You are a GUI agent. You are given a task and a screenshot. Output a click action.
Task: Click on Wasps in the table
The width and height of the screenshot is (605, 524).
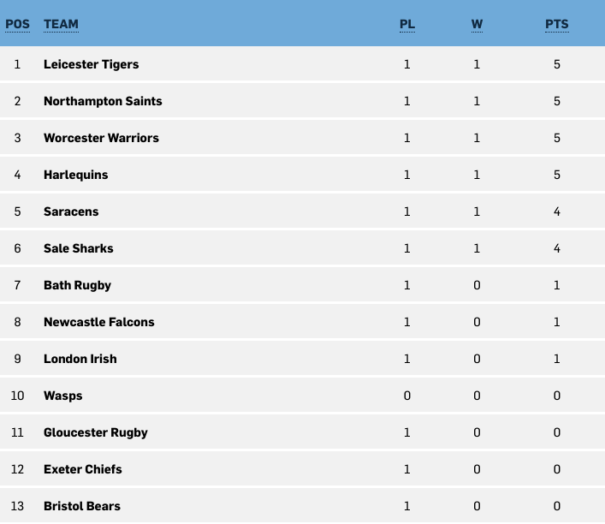point(63,396)
